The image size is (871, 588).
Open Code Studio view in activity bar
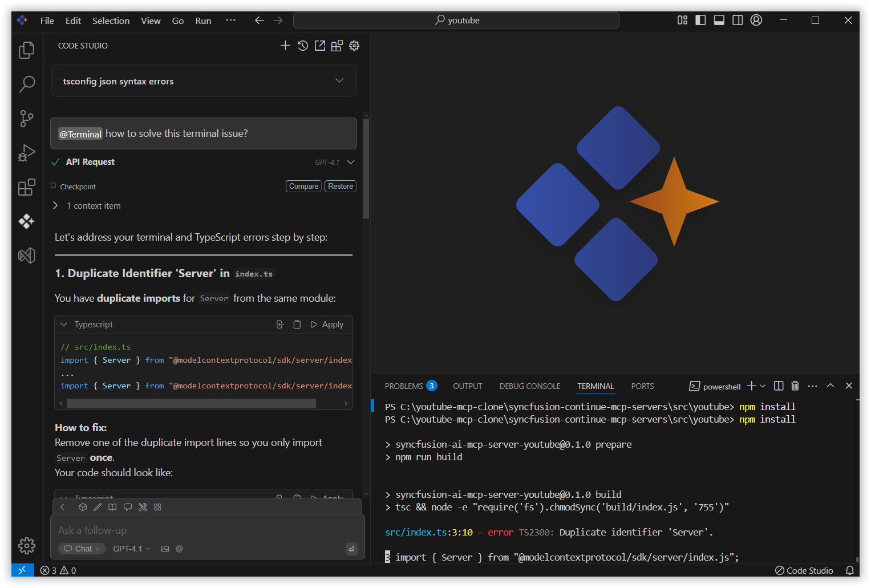pos(27,221)
